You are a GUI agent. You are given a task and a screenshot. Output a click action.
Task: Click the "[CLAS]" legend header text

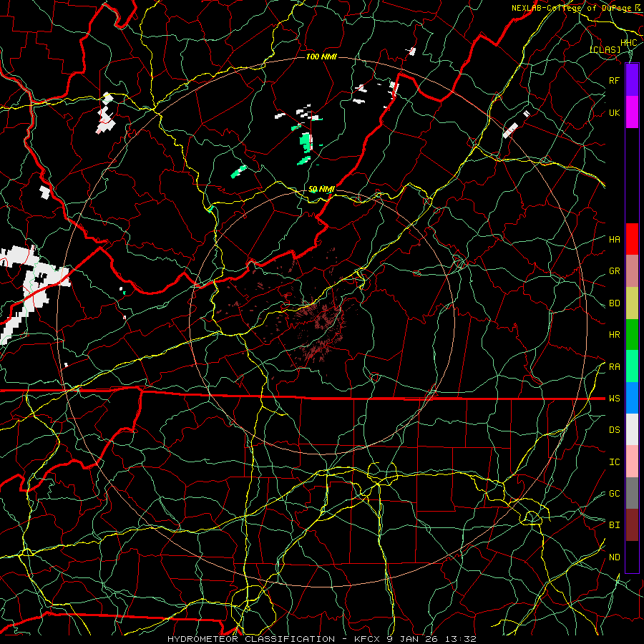[605, 49]
